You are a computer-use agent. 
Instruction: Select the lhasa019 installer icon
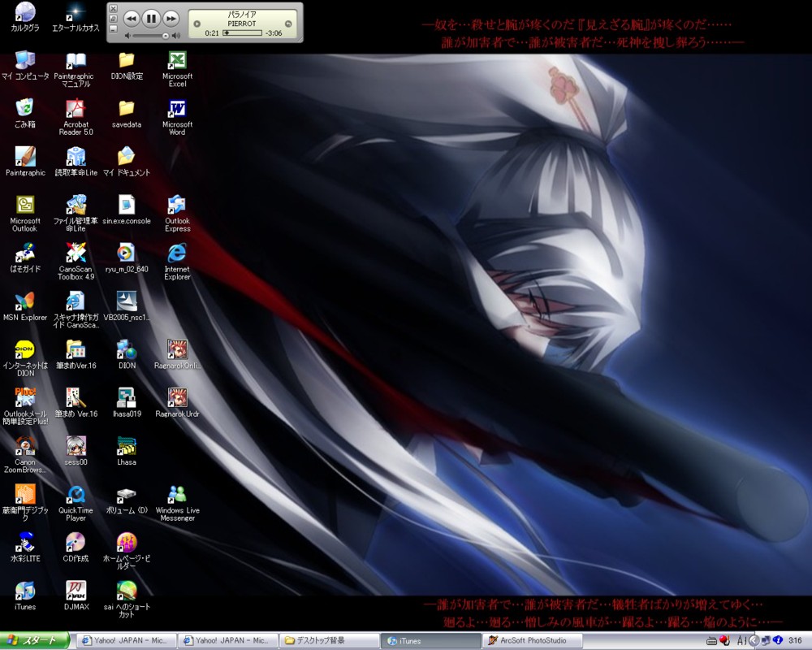127,403
